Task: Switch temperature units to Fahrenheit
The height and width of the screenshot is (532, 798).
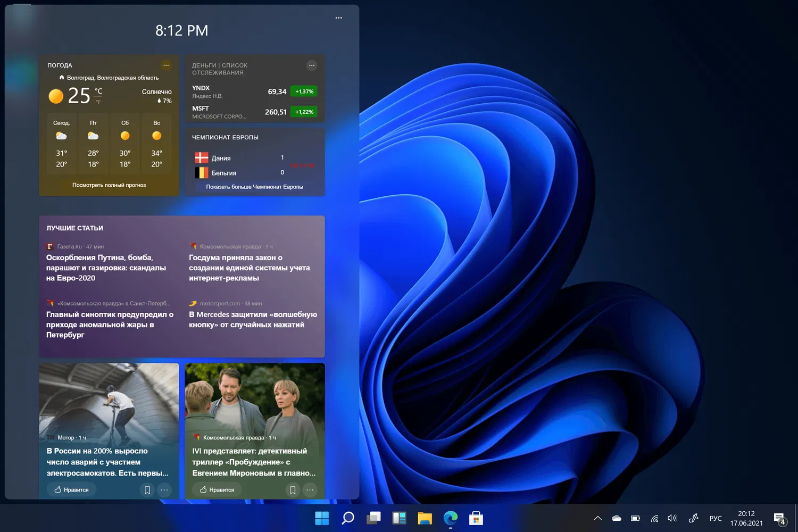Action: (x=98, y=102)
